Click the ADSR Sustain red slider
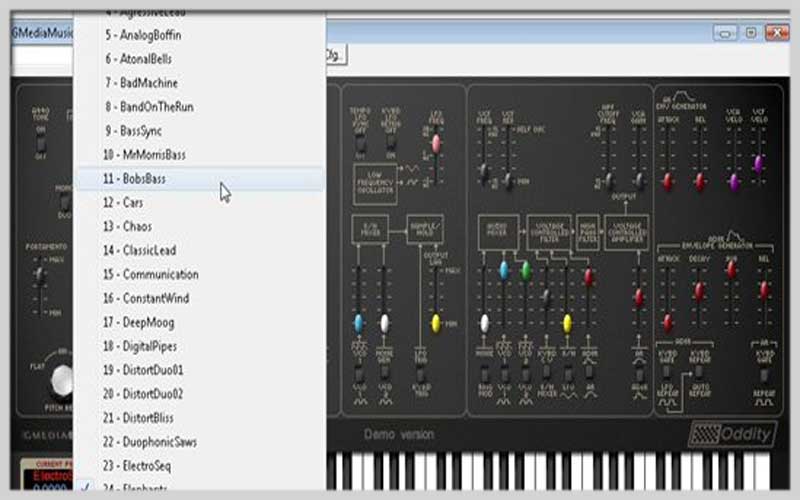800x500 pixels. [732, 269]
